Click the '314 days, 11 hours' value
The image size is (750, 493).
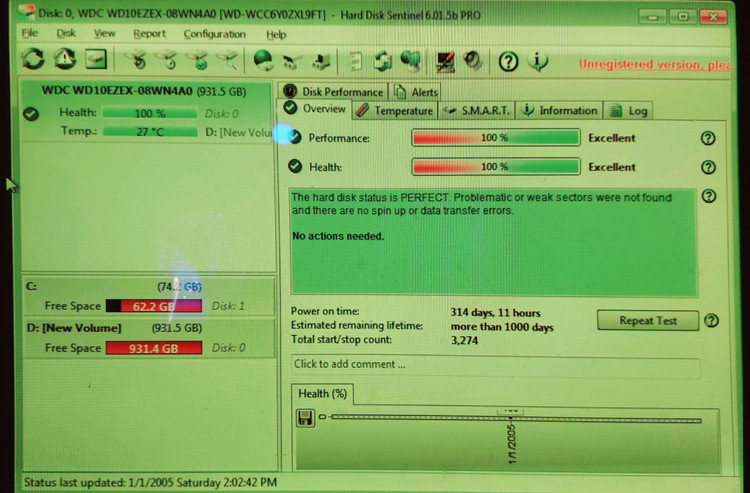click(495, 313)
